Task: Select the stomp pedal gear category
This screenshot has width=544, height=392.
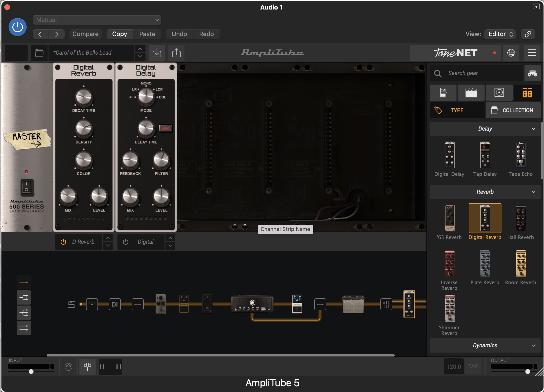Action: (x=443, y=93)
